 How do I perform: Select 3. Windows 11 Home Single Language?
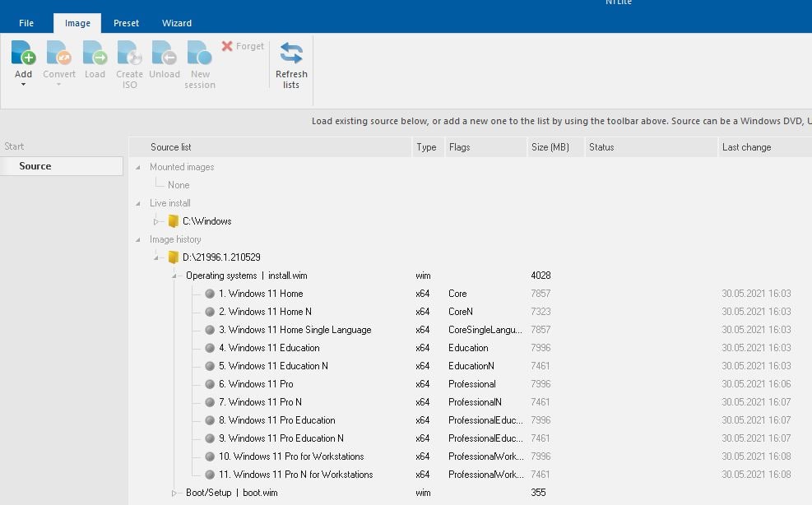[295, 330]
